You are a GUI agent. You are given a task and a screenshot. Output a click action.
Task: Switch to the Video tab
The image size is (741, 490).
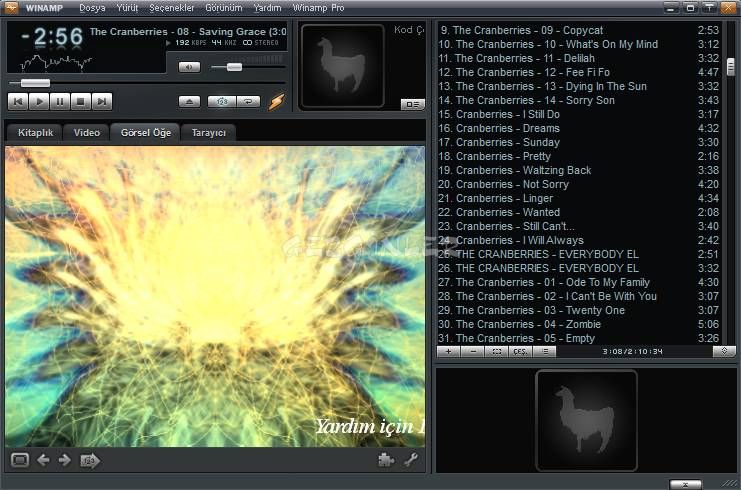(86, 133)
